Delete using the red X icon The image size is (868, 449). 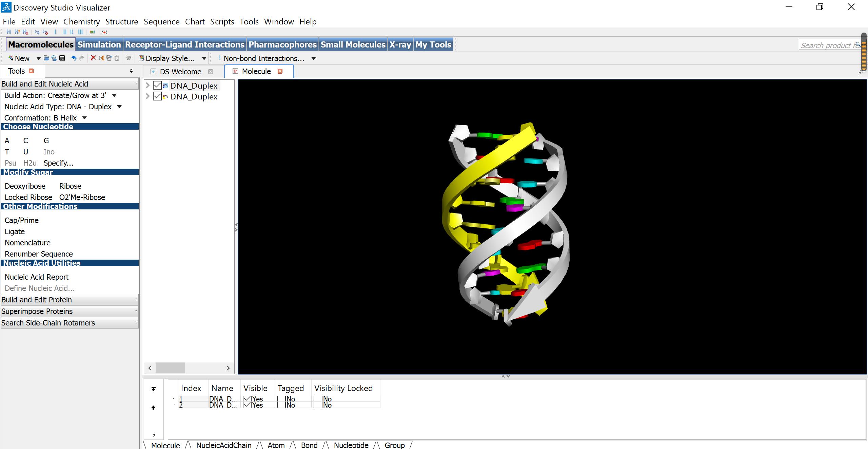click(x=93, y=58)
